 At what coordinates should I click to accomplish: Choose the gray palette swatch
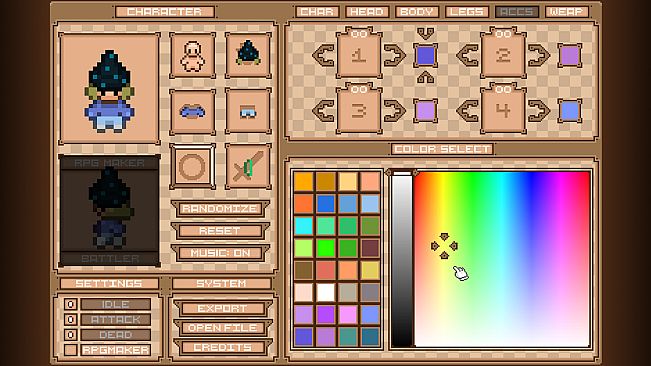370,292
